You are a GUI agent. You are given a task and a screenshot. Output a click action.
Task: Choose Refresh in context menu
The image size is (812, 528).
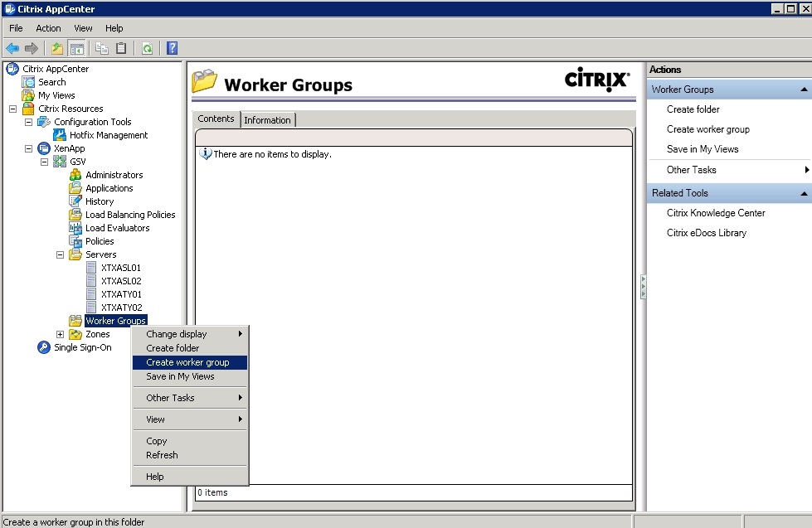[190, 455]
